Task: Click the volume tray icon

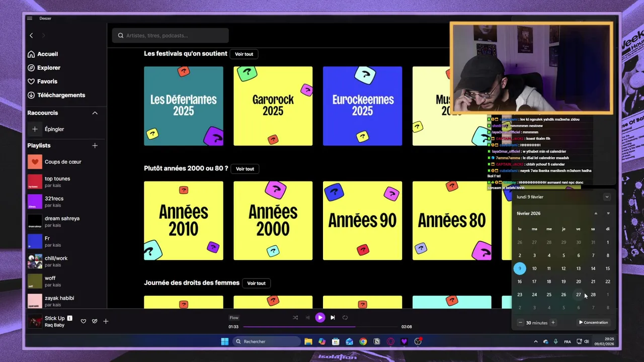Action: 587,342
